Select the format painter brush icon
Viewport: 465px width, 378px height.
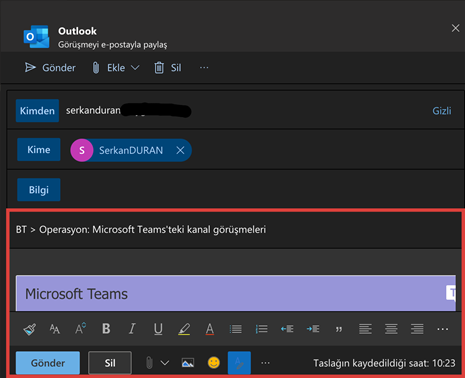pyautogui.click(x=30, y=329)
